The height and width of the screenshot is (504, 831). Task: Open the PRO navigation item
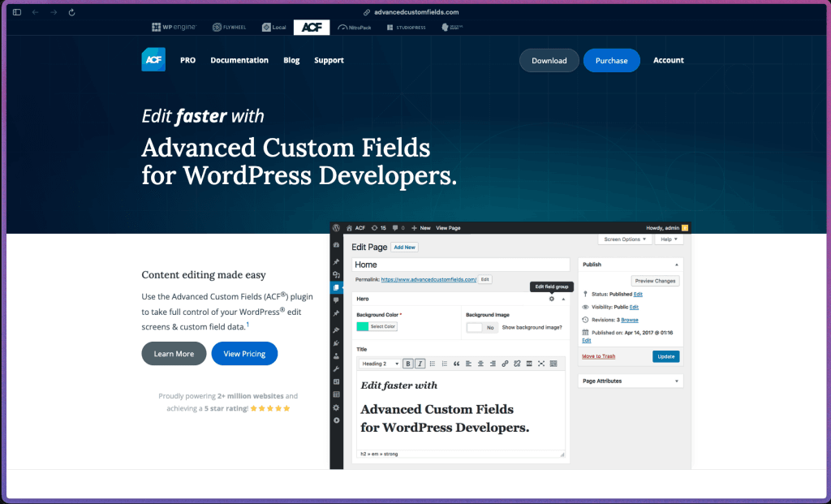187,60
